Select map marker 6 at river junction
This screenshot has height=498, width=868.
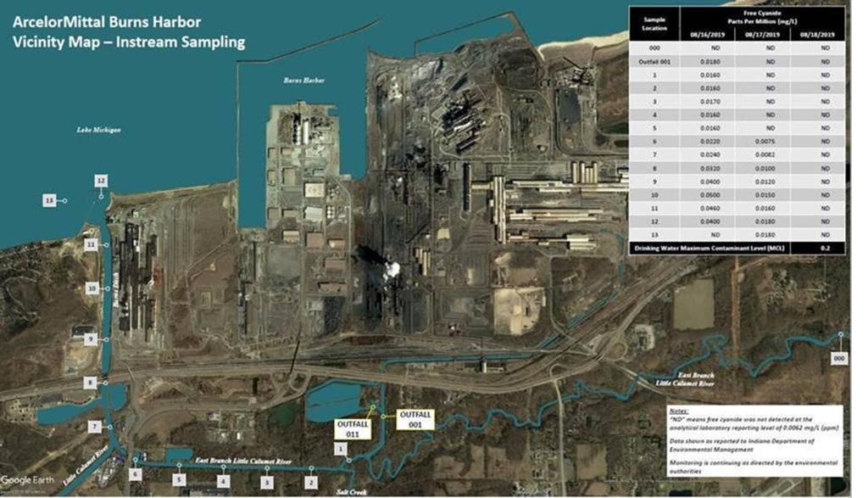click(135, 474)
